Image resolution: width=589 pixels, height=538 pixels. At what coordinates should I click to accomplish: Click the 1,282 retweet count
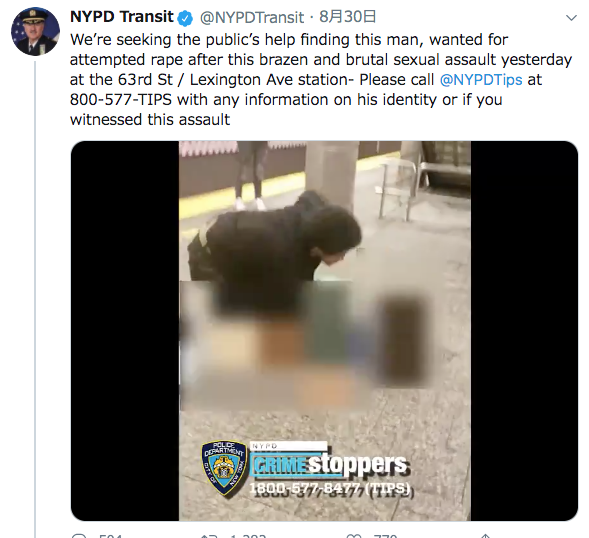(248, 536)
